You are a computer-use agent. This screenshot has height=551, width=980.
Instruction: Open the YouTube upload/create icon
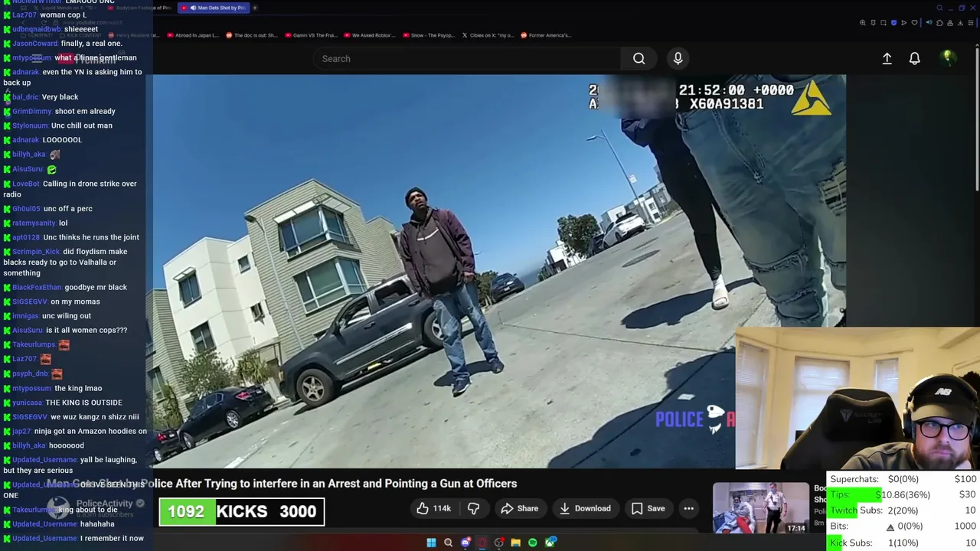click(887, 58)
